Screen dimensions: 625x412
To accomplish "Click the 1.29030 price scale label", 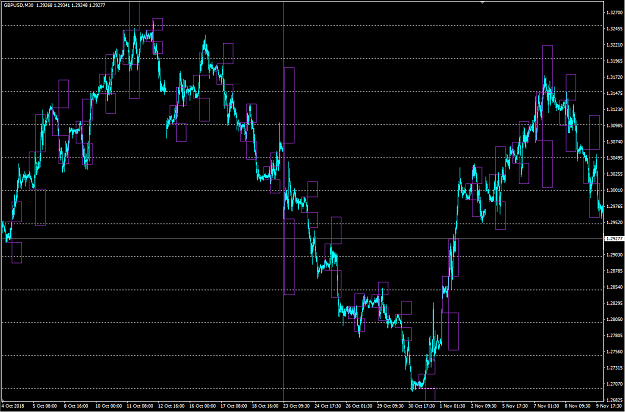I will pos(613,255).
